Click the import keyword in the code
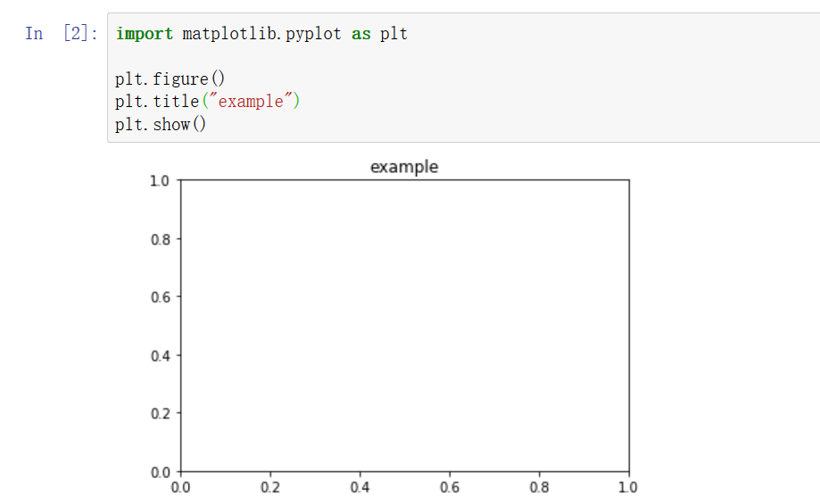Image resolution: width=820 pixels, height=504 pixels. [x=145, y=34]
